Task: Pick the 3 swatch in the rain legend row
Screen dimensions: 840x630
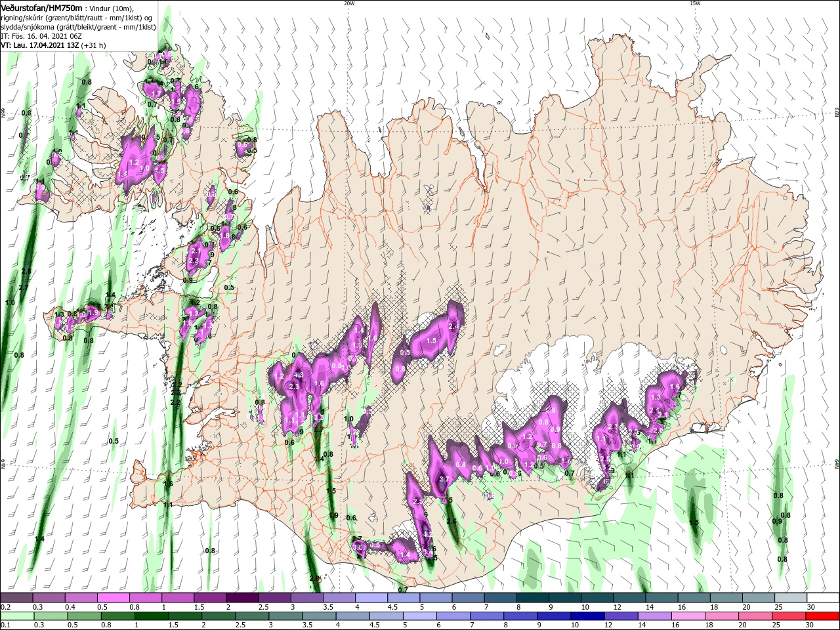Action: (x=285, y=616)
